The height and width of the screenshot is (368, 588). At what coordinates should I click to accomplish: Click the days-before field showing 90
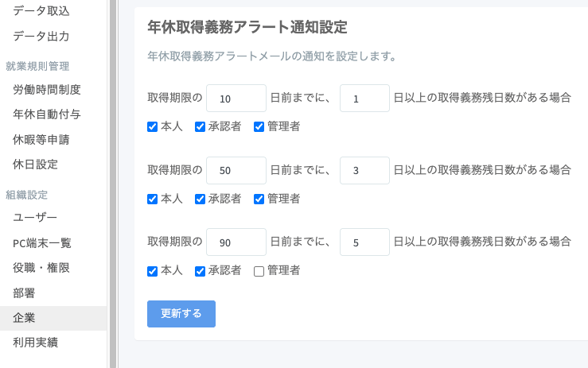236,243
